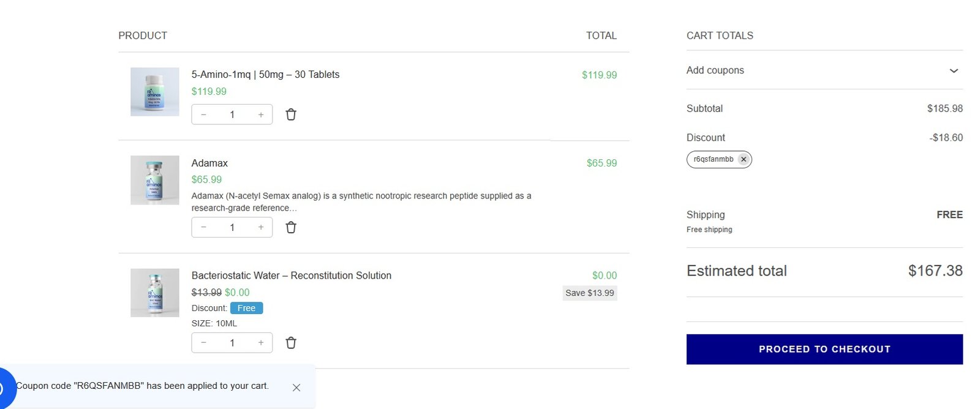
Task: Dismiss the coupon applied notification
Action: (x=296, y=388)
